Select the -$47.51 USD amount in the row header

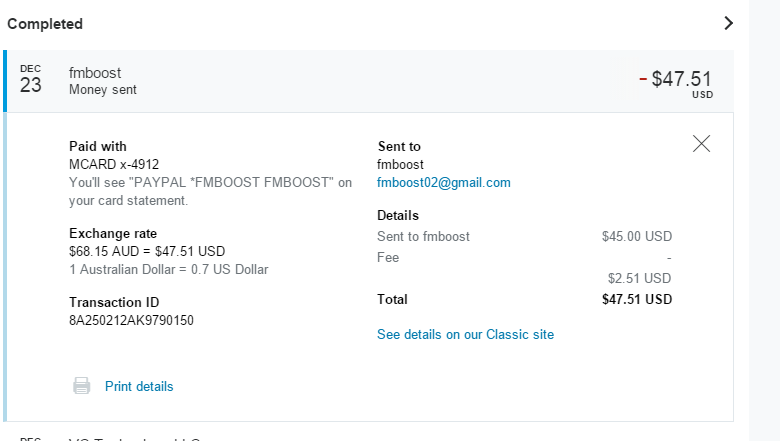click(677, 80)
